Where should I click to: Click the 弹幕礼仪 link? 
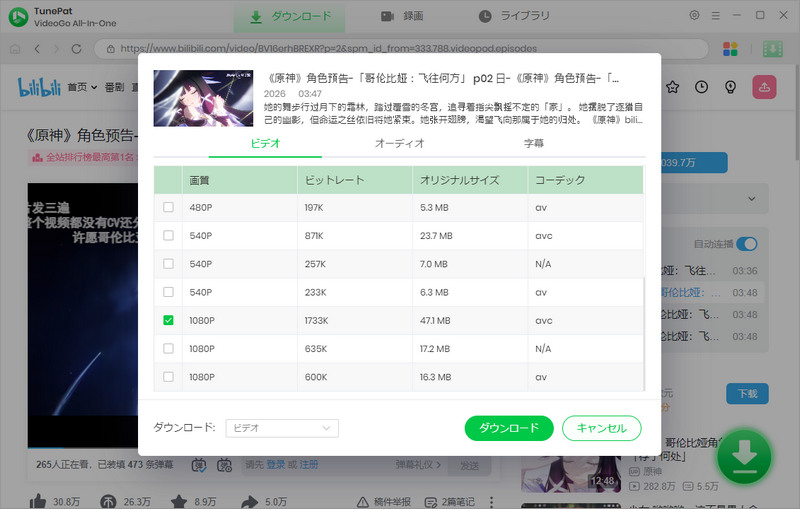(x=418, y=465)
